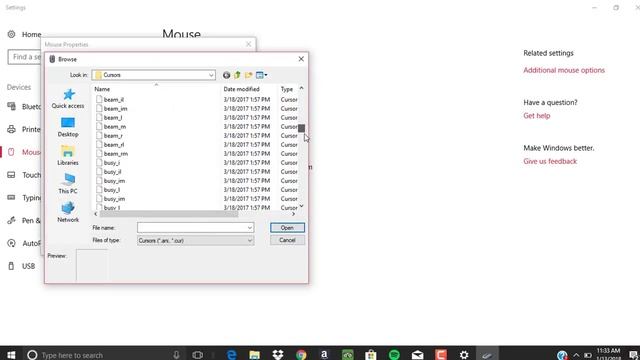Sort files by Name column
640x360 pixels.
tap(156, 89)
